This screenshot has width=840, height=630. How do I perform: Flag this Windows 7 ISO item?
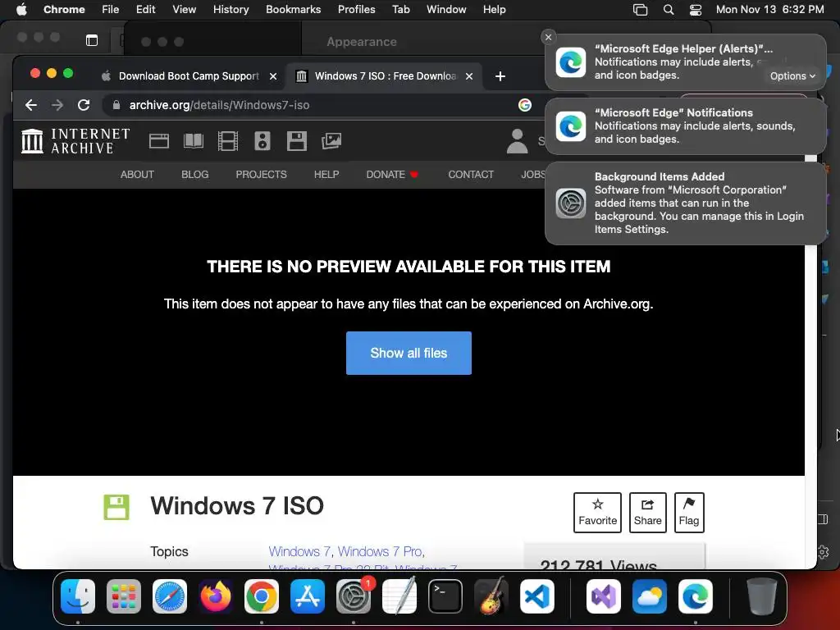(689, 513)
